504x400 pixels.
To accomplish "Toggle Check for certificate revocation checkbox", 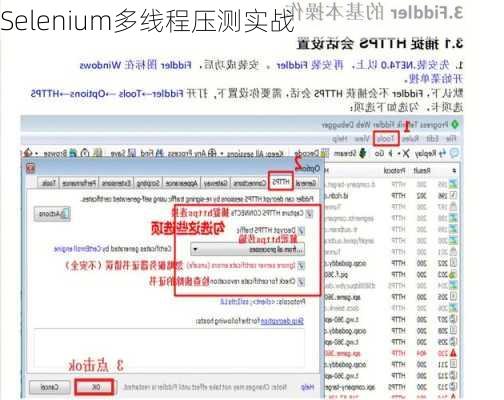I will 301,282.
